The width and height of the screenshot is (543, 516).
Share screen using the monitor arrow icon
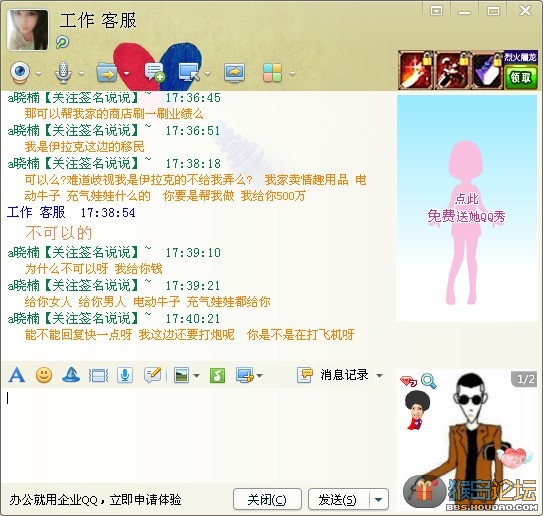click(234, 73)
